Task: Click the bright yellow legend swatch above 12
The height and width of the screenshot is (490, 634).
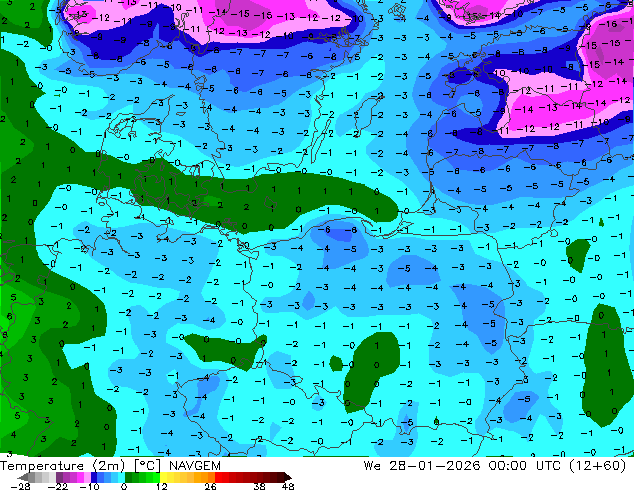Action: click(163, 477)
